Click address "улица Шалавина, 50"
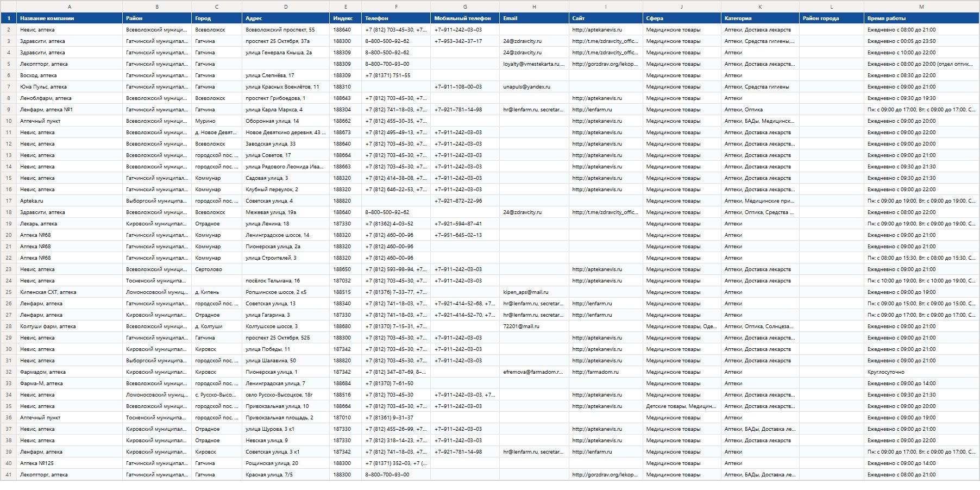Screen dimensions: 980x490 point(286,361)
